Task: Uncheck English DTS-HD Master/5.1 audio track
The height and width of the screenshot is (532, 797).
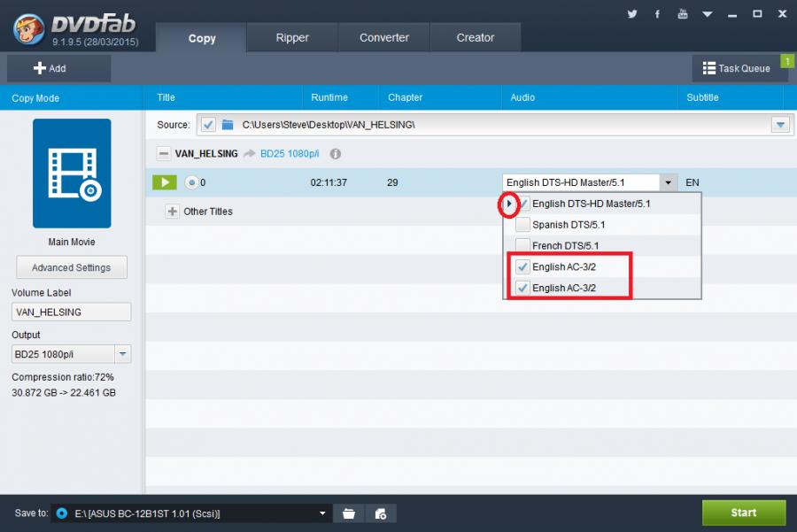Action: 523,204
